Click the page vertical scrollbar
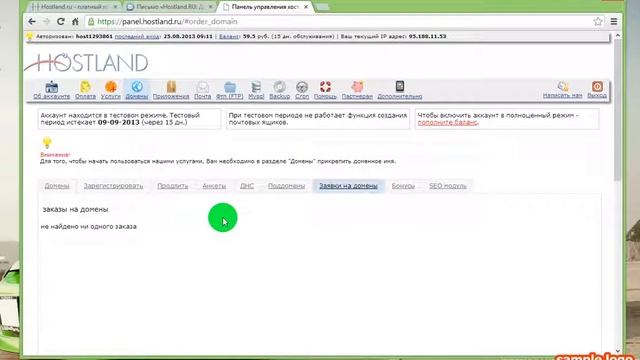 pos(618,110)
